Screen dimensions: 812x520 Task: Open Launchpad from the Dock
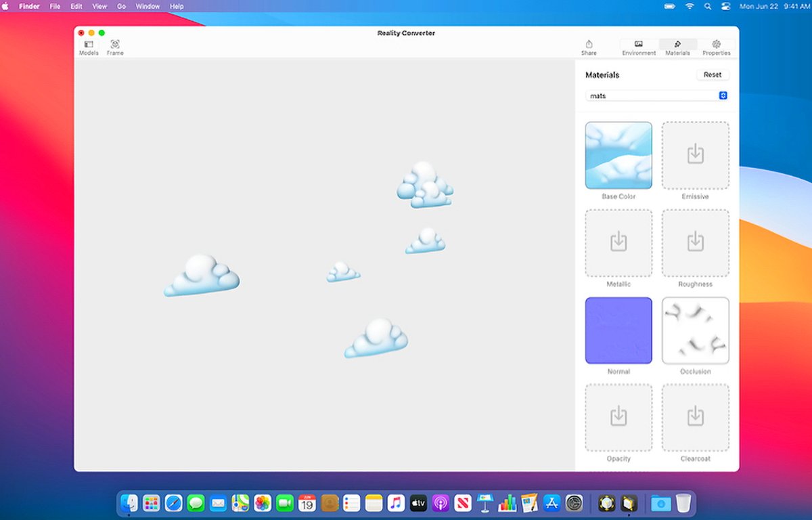coord(152,503)
